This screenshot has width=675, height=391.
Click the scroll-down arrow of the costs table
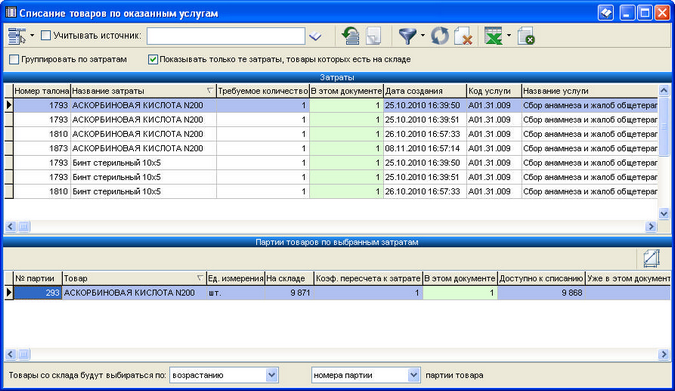663,213
